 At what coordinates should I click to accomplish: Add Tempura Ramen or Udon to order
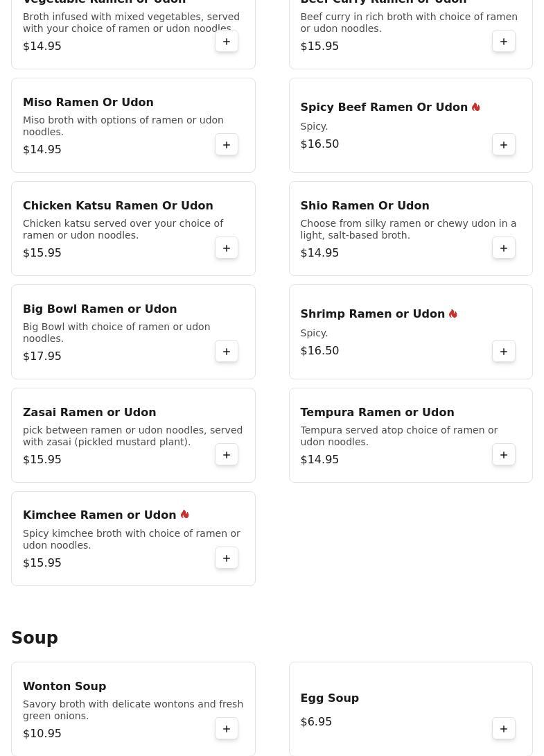504,455
